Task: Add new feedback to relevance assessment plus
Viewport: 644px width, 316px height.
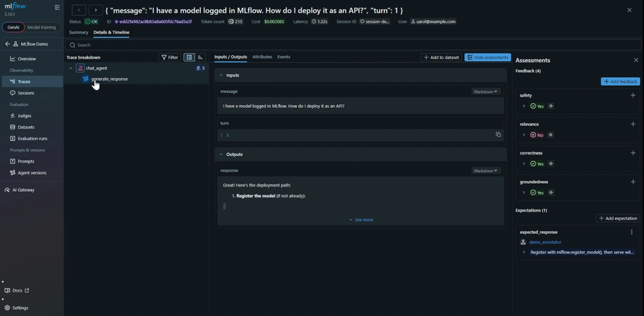Action: click(633, 124)
